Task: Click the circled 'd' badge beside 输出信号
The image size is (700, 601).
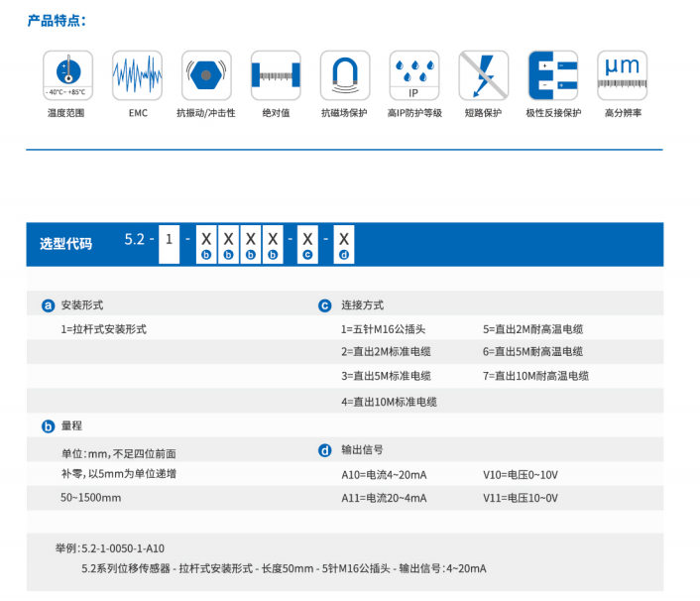Action: point(324,450)
